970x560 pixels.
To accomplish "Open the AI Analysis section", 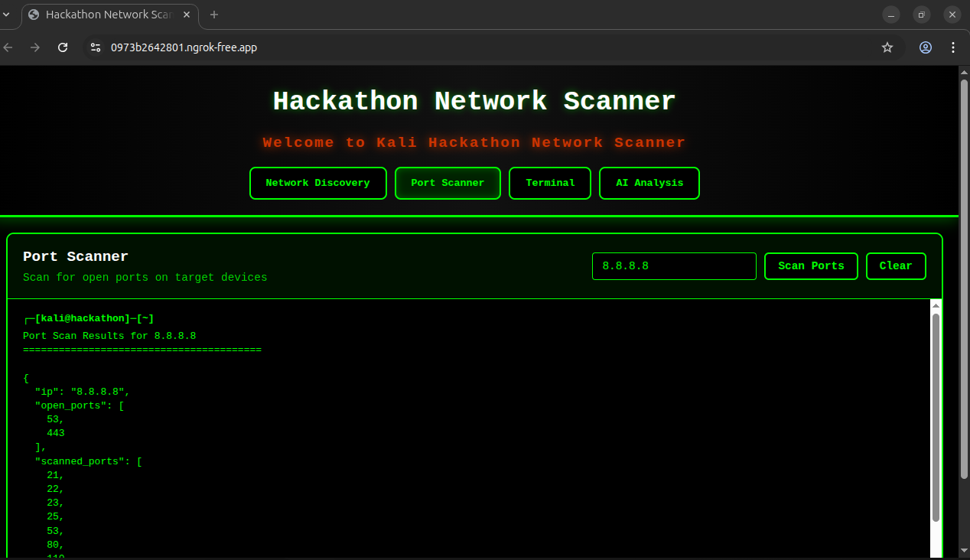I will coord(649,183).
